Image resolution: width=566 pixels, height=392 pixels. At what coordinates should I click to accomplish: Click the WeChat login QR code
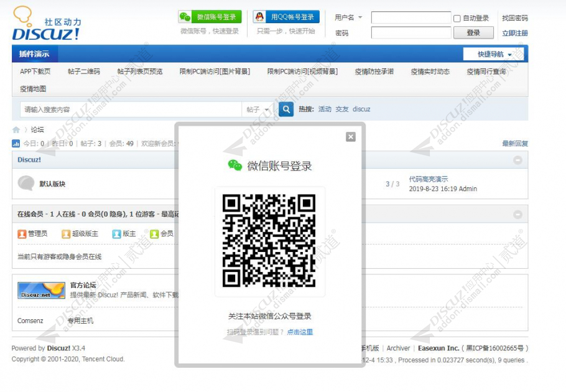[x=269, y=241]
